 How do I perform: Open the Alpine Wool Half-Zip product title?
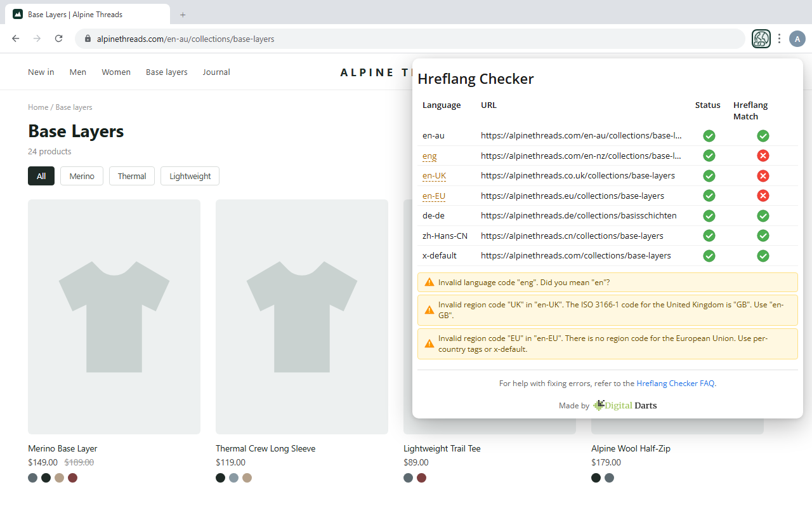(x=631, y=448)
